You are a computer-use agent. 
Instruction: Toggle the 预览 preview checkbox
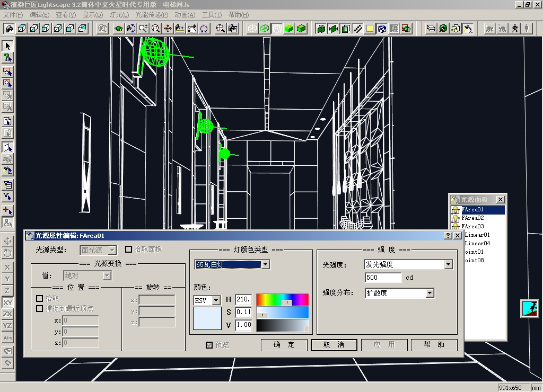click(209, 345)
